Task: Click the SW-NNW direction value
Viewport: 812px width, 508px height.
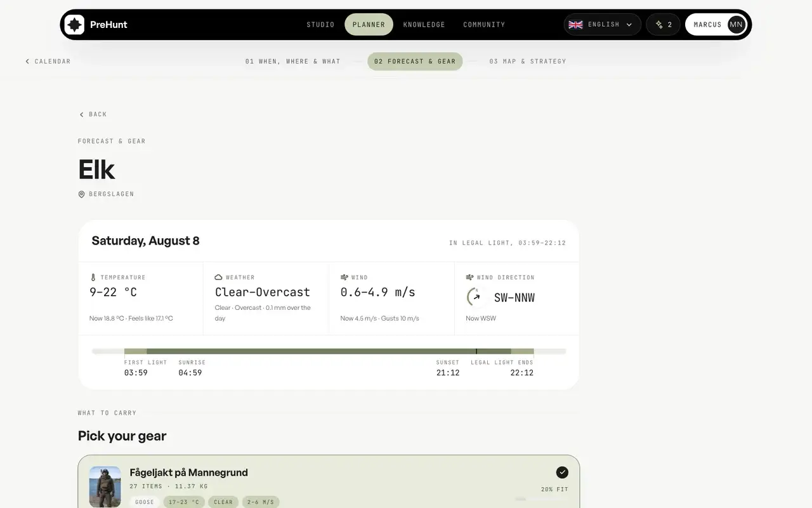Action: (x=514, y=297)
